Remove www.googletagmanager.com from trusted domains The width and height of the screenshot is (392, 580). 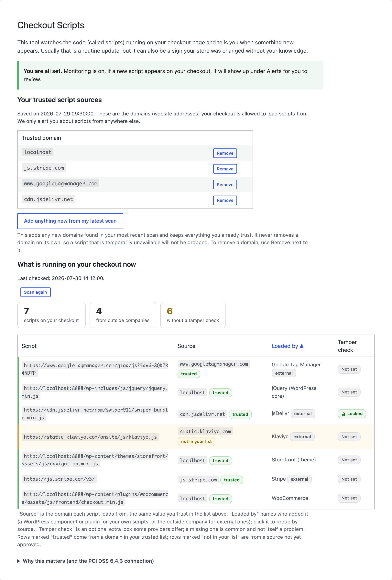click(x=225, y=185)
